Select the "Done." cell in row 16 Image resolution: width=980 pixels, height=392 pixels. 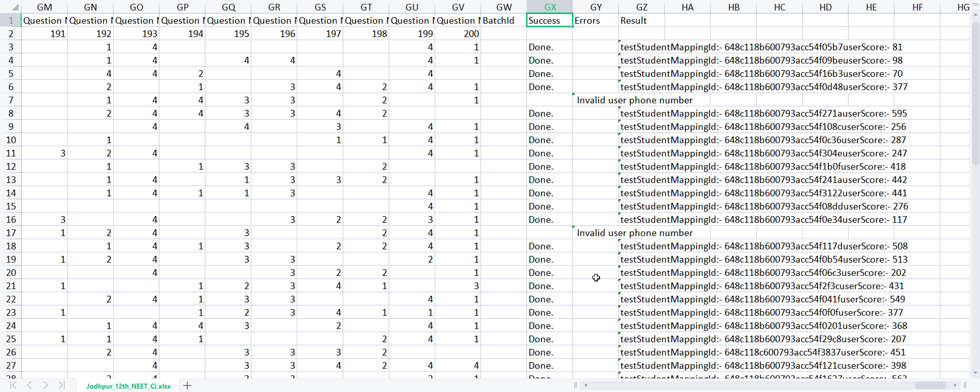tap(550, 220)
